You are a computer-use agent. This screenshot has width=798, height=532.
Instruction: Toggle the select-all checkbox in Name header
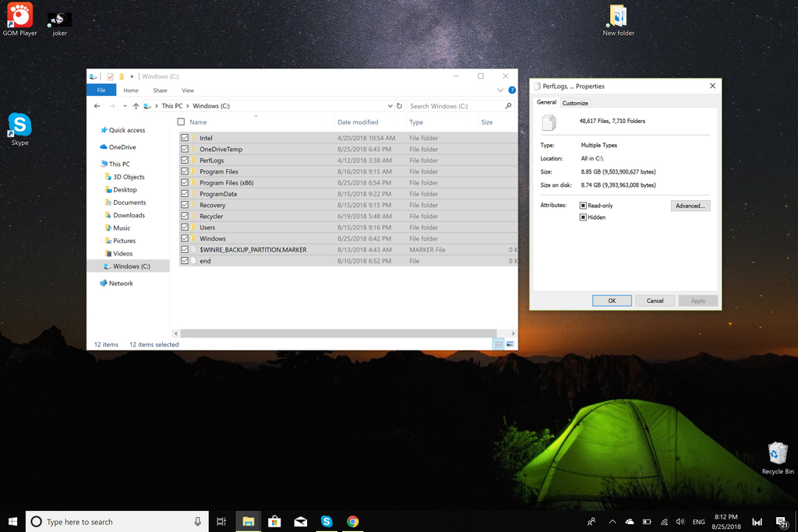coord(181,122)
